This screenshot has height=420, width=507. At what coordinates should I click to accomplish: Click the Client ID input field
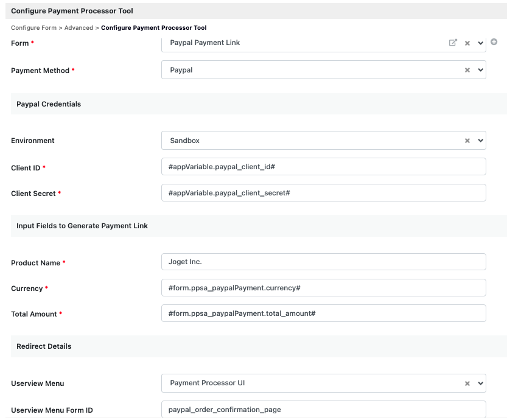(324, 167)
